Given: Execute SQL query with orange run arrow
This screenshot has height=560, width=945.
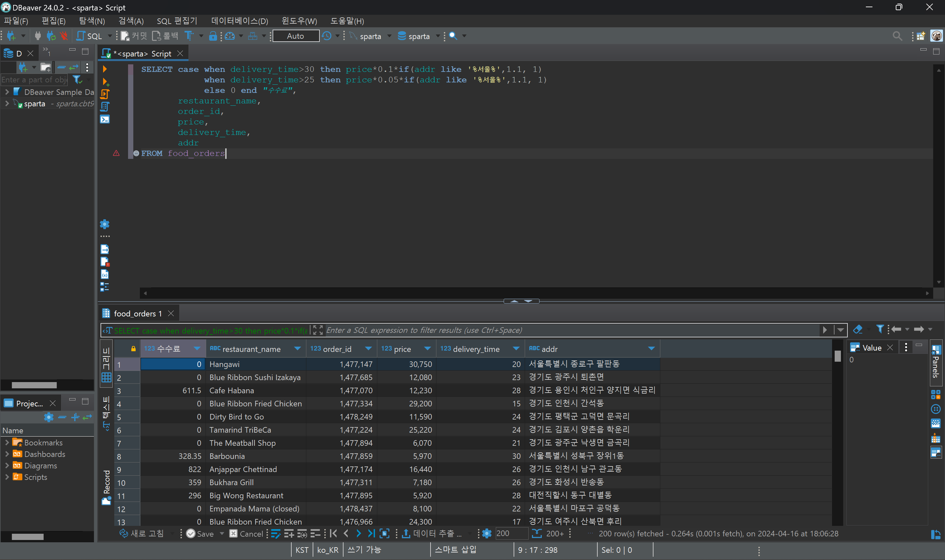Looking at the screenshot, I should [105, 69].
